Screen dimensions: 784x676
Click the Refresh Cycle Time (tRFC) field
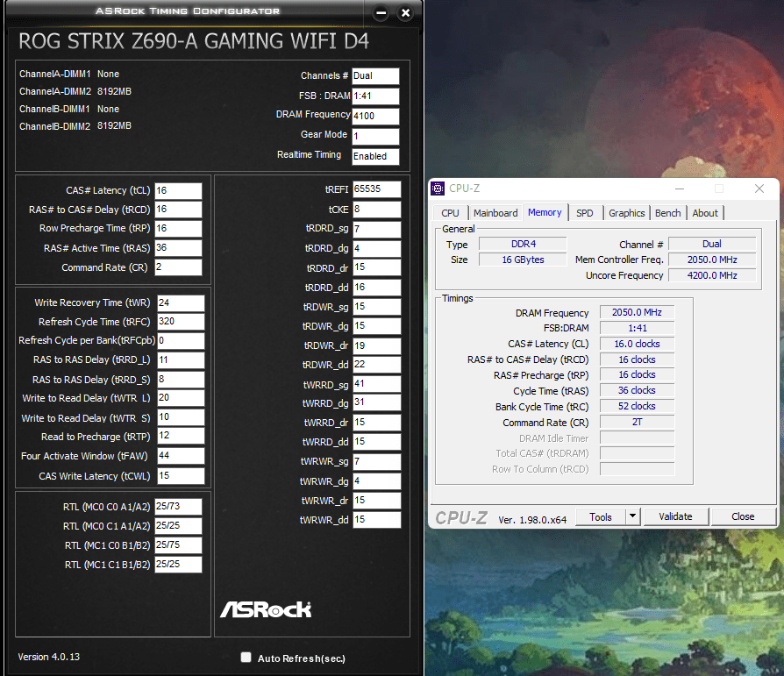click(x=181, y=322)
